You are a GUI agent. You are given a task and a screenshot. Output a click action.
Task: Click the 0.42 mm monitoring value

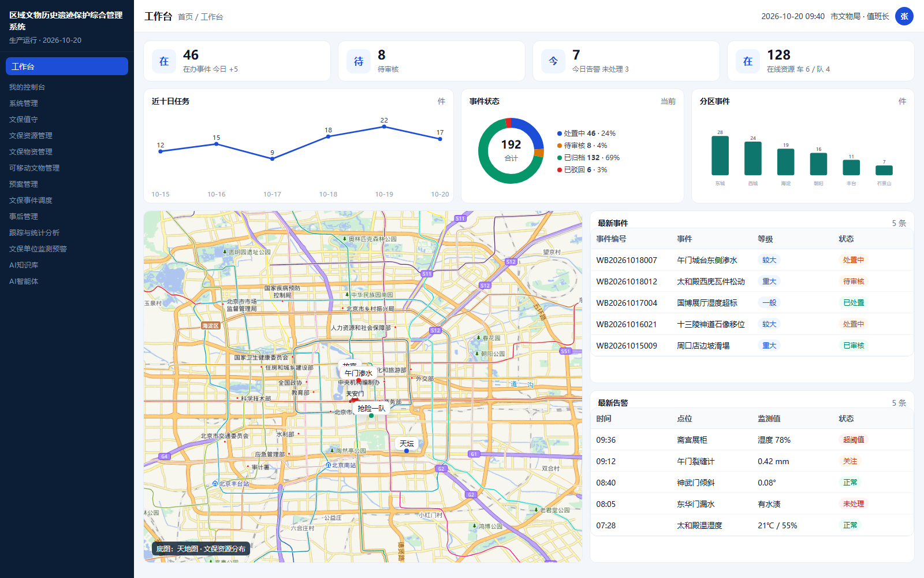(773, 461)
